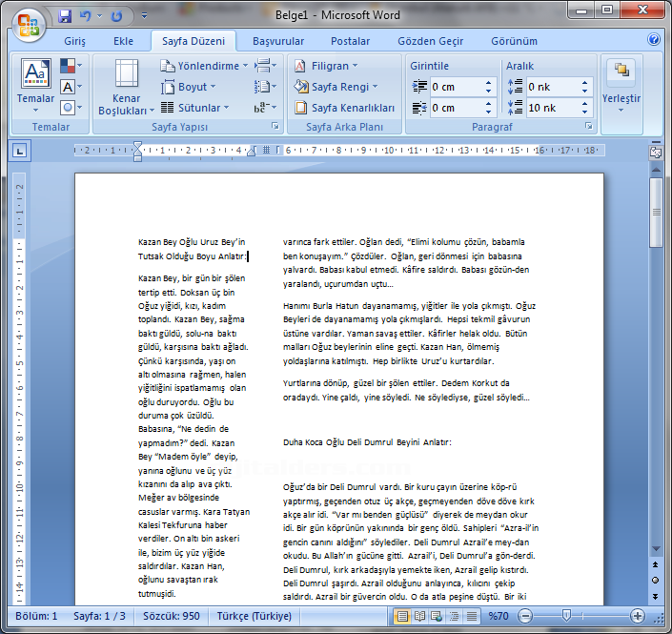The height and width of the screenshot is (634, 672).
Task: Click spacing before field 0 nk
Action: (x=552, y=87)
